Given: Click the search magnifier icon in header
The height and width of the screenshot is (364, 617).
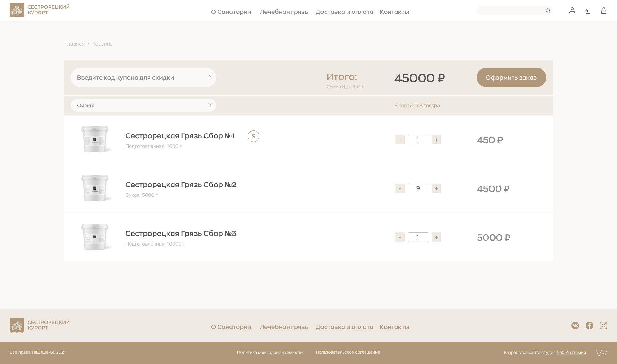Looking at the screenshot, I should [x=548, y=11].
